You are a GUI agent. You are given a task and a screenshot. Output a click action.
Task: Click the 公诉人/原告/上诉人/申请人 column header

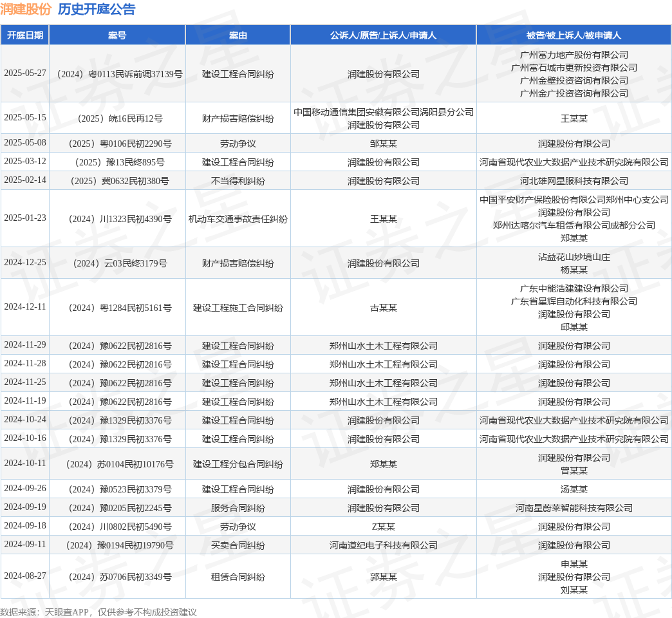tap(383, 35)
